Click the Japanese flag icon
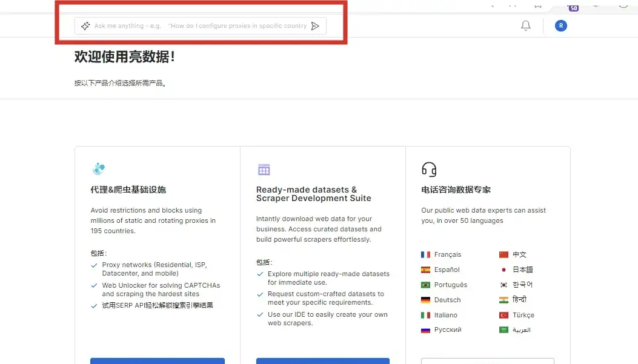 503,270
